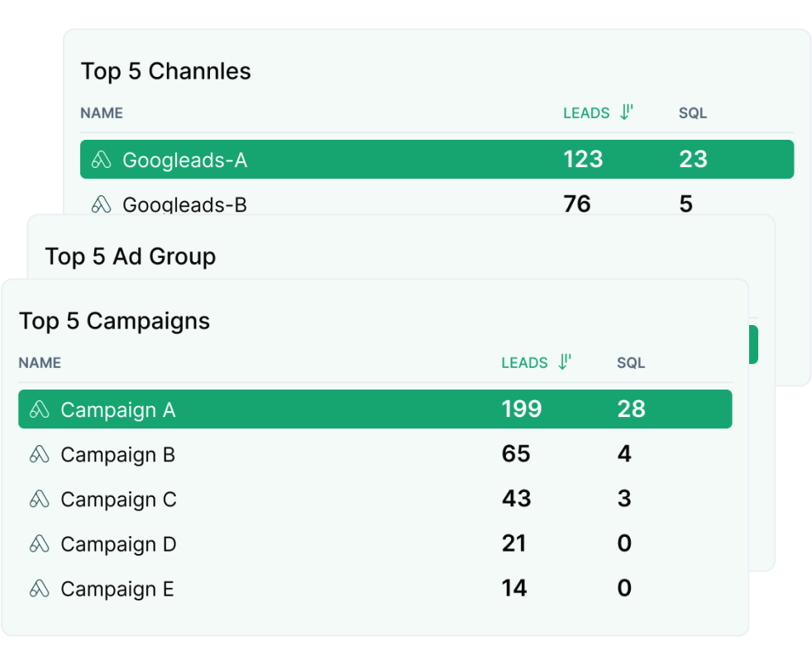This screenshot has width=812, height=665.
Task: Select the highlighted Campaign A row
Action: pos(375,409)
